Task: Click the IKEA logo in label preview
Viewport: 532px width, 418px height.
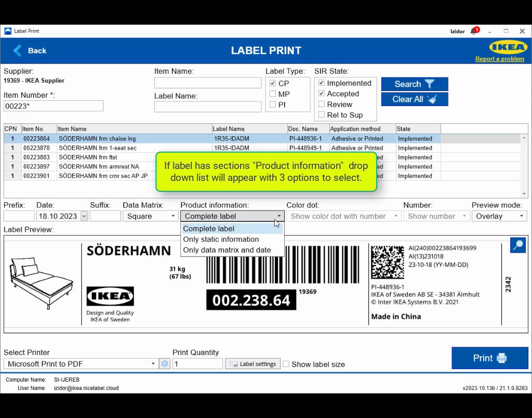Action: coord(110,296)
